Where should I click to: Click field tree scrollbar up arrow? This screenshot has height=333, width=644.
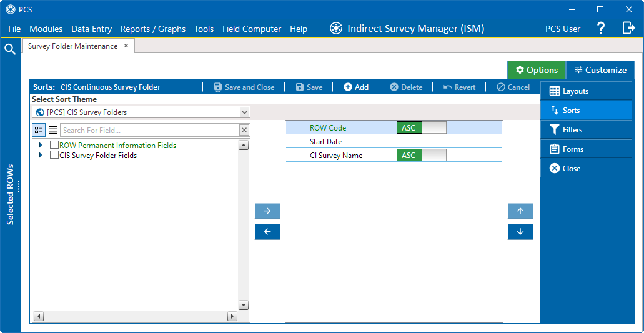click(x=244, y=145)
